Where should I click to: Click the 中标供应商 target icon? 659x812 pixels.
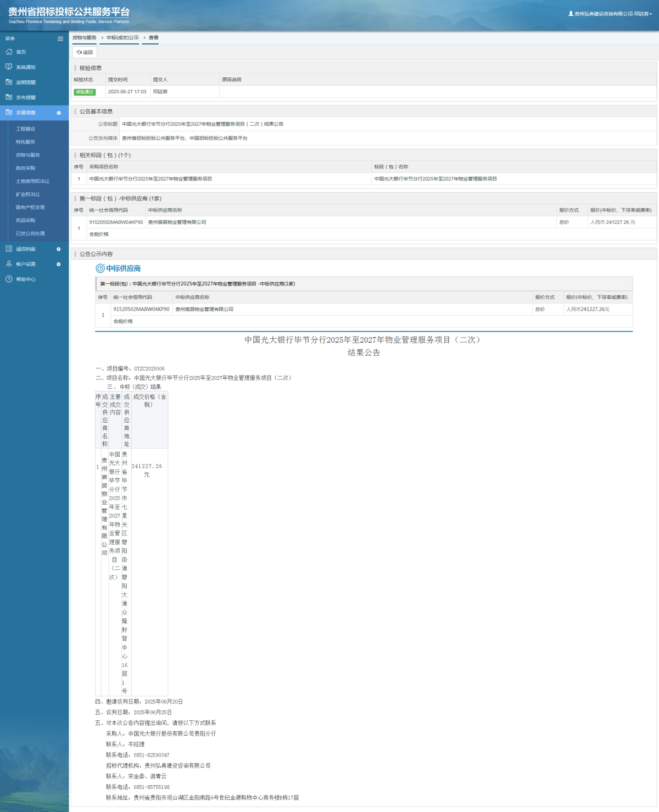[100, 268]
